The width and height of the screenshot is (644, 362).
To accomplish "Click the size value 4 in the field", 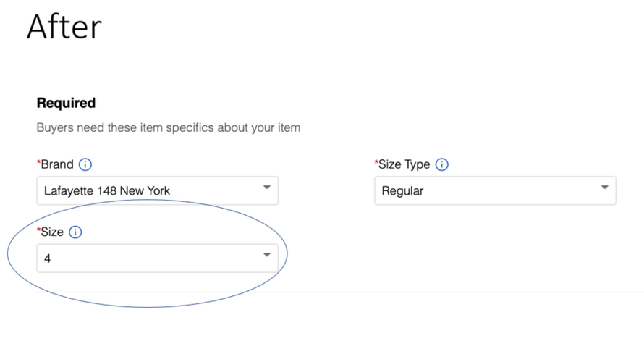I will click(x=47, y=258).
